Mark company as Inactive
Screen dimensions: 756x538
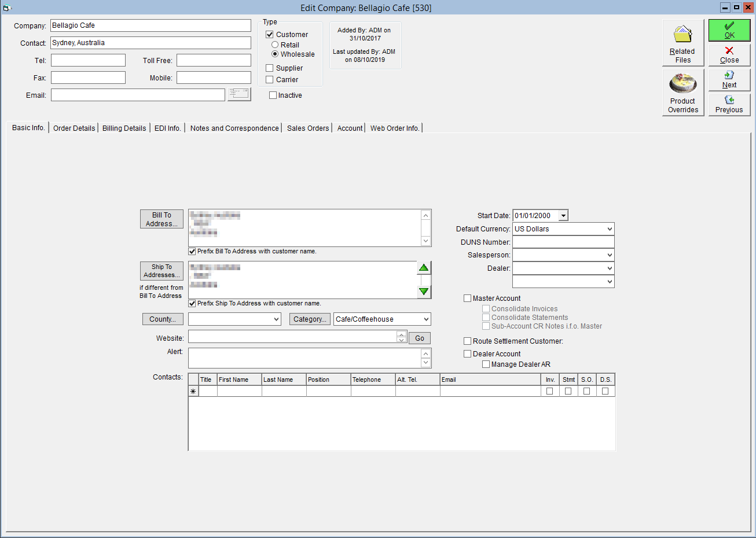point(273,95)
